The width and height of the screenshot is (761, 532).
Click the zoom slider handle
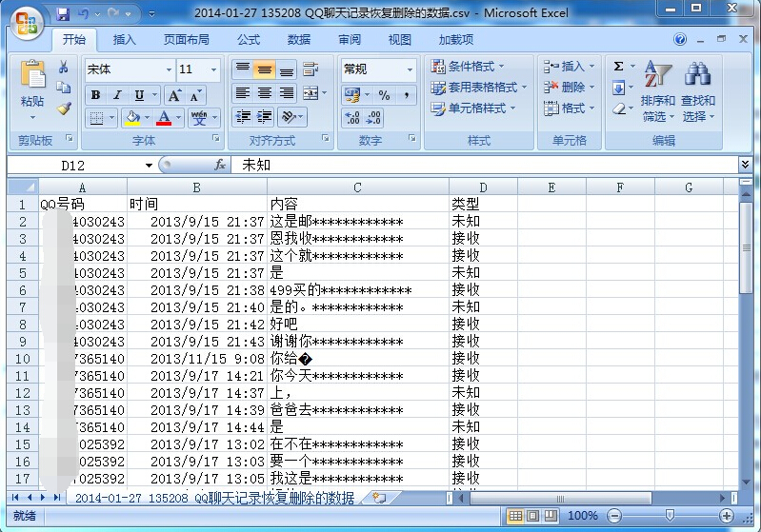click(670, 516)
